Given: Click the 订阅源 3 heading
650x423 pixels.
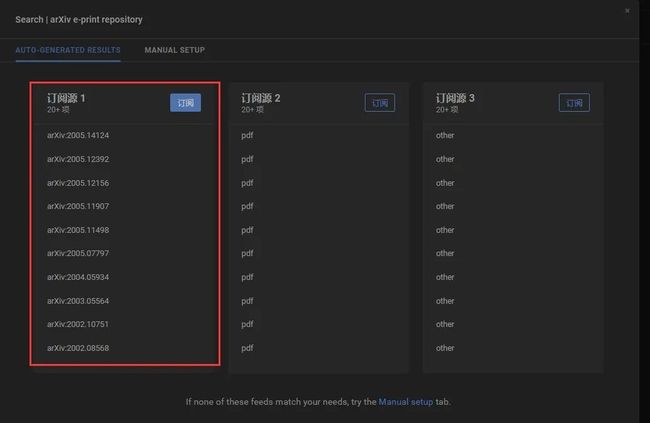Looking at the screenshot, I should coord(455,98).
